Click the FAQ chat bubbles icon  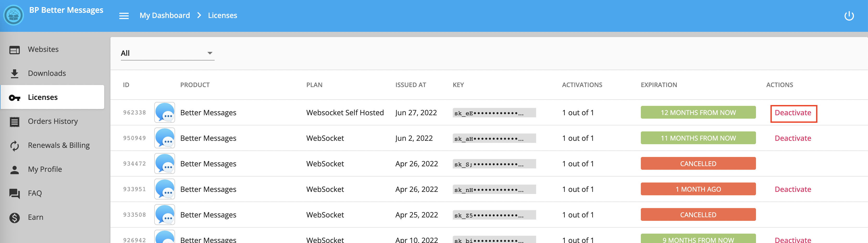15,193
